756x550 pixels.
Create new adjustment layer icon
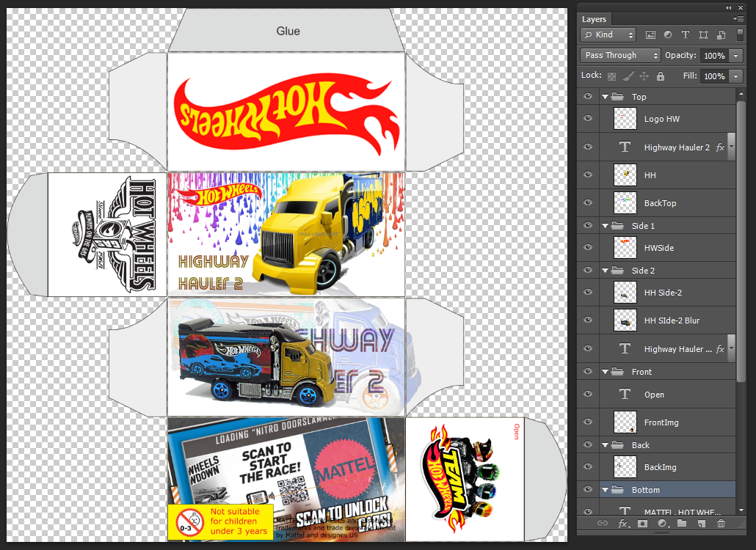point(662,523)
